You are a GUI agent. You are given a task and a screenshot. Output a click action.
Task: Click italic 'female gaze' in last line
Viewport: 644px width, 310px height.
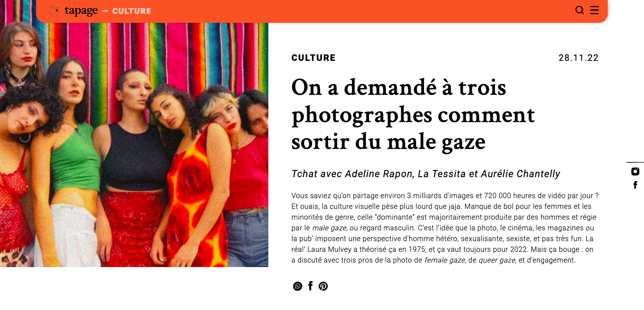(x=445, y=260)
